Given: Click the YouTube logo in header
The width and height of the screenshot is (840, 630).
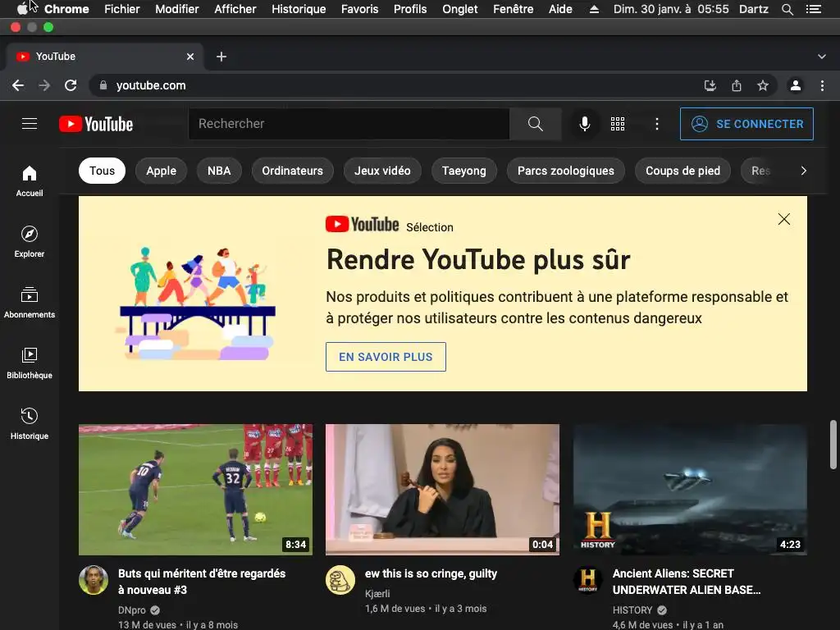Looking at the screenshot, I should point(96,124).
